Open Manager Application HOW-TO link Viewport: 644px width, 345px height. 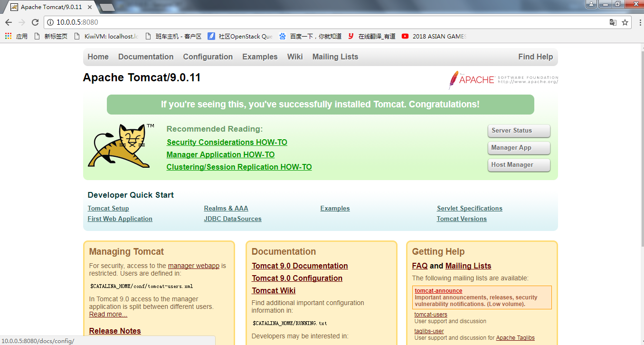(220, 154)
